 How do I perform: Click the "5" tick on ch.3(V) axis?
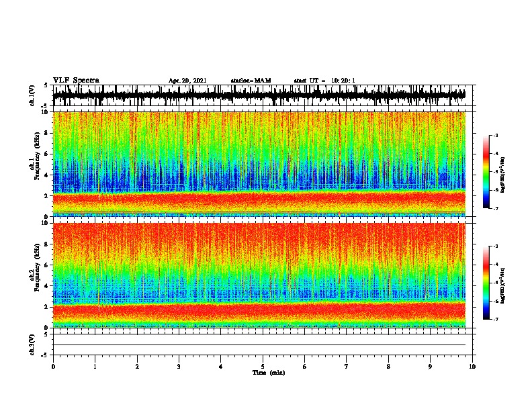click(x=46, y=334)
